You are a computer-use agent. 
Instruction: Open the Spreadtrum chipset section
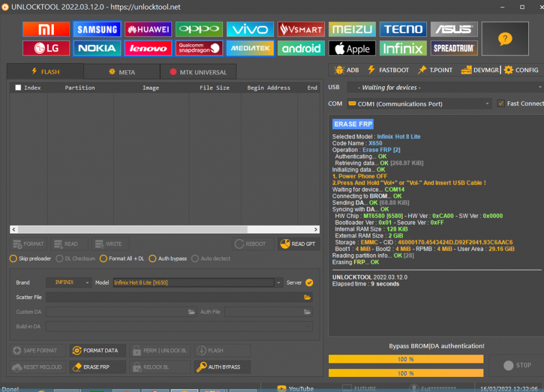coord(454,48)
